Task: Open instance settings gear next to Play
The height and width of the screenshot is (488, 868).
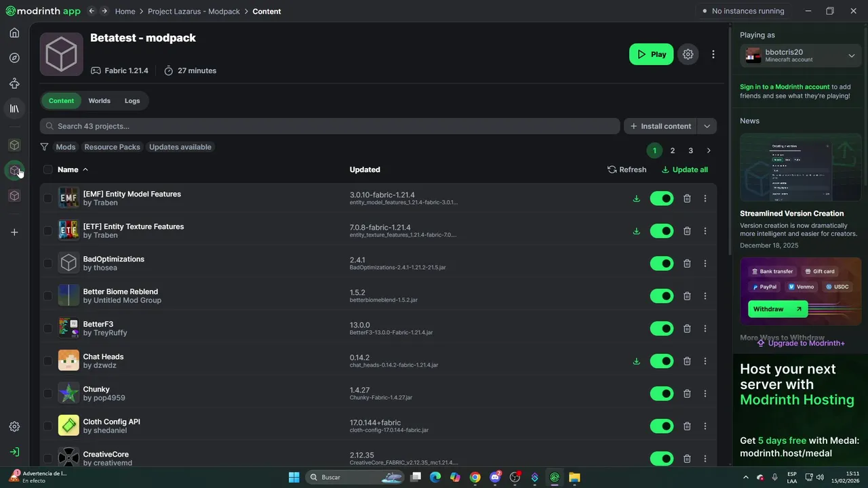Action: coord(688,54)
